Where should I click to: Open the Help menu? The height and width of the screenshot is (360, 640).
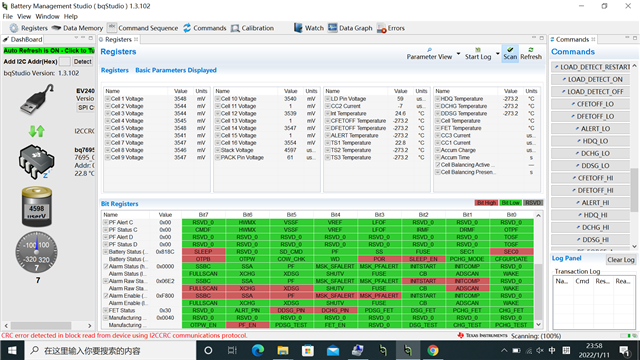click(x=71, y=16)
